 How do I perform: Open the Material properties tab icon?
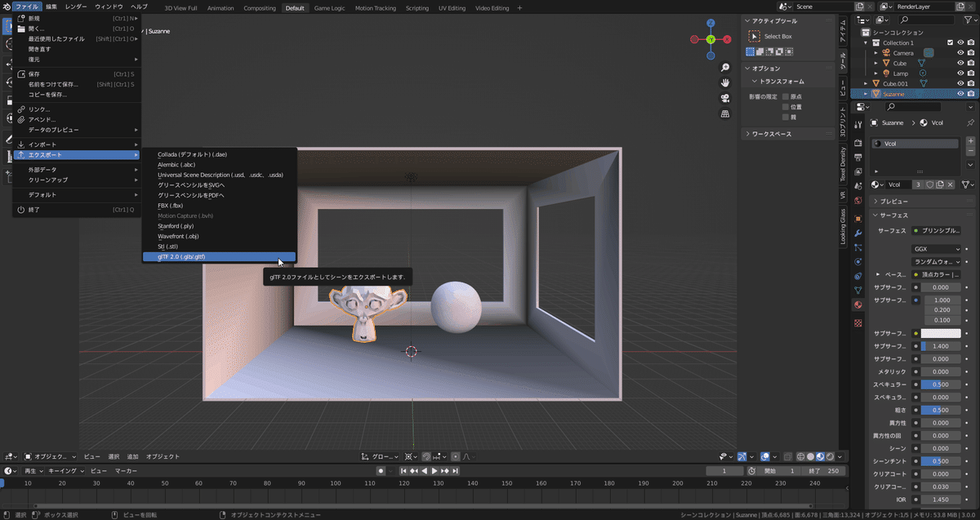click(x=857, y=304)
